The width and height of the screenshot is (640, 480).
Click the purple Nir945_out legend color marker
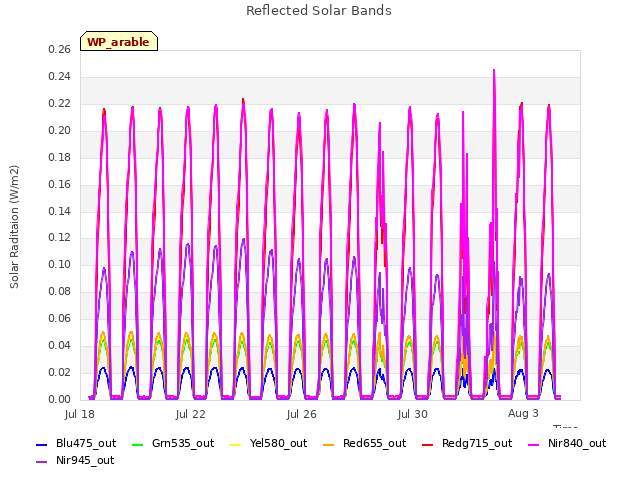point(42,462)
